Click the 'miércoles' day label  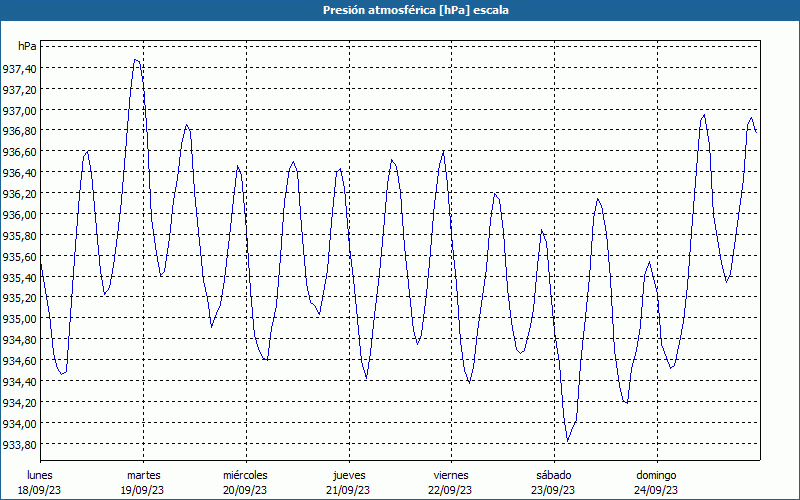pyautogui.click(x=245, y=475)
